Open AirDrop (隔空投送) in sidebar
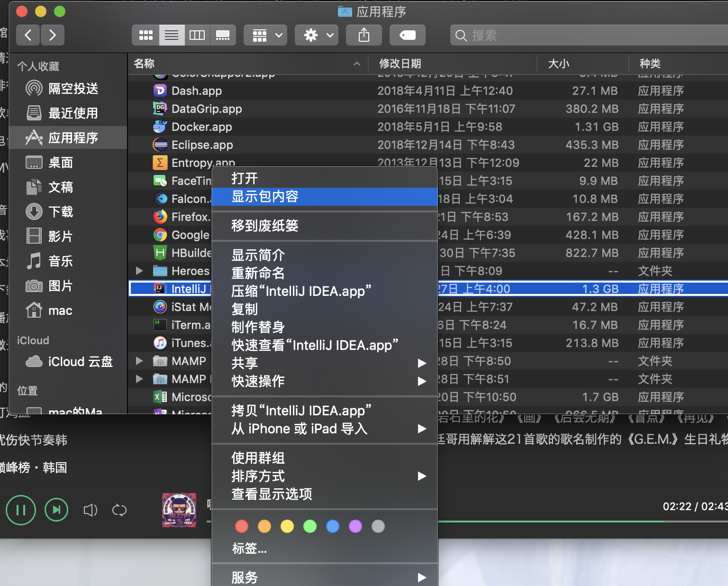This screenshot has height=586, width=728. click(x=68, y=89)
